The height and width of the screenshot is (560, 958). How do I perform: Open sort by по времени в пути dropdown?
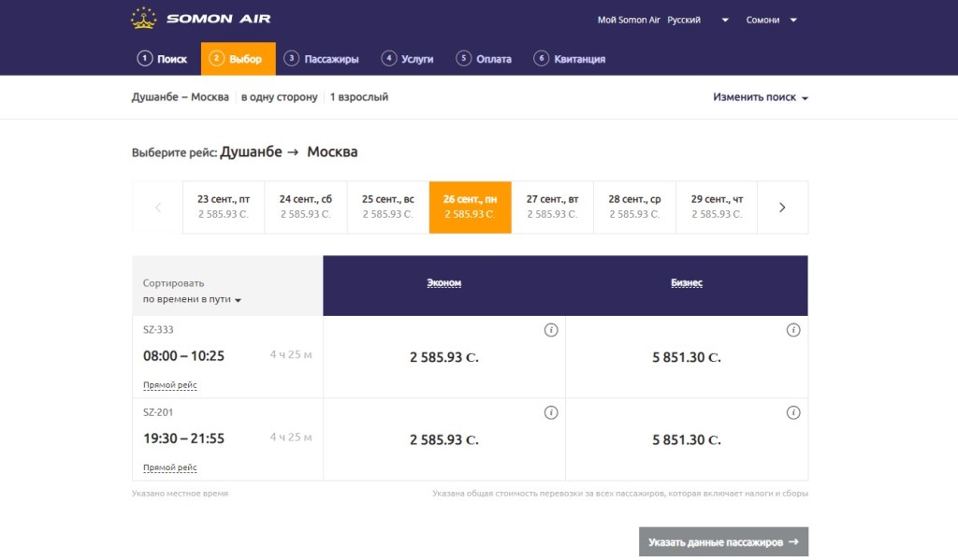192,299
